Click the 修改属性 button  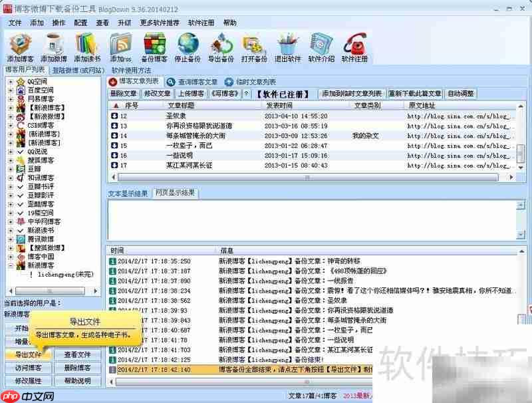pos(28,381)
